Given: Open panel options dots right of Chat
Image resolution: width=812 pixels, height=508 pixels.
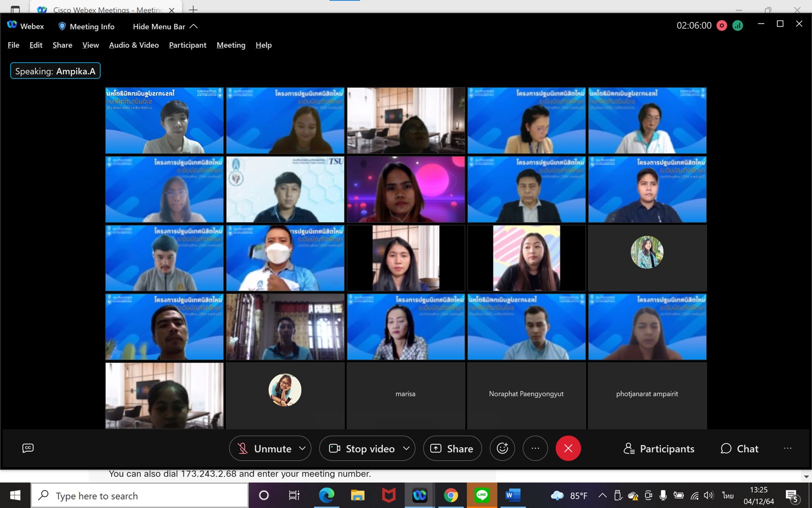Looking at the screenshot, I should (787, 448).
